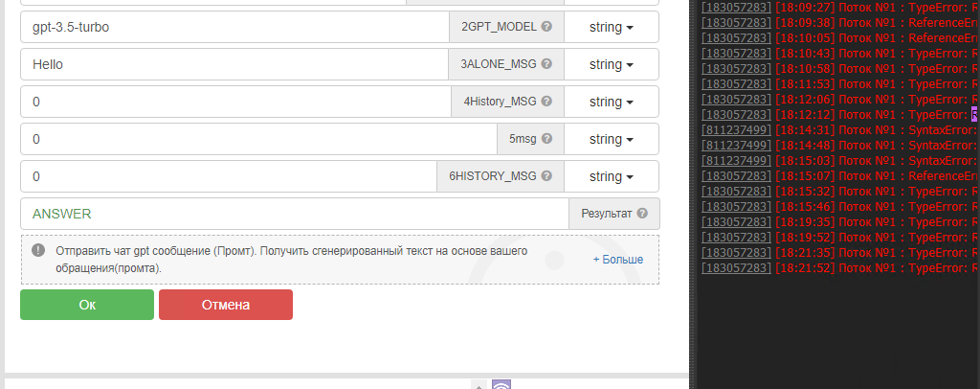Image resolution: width=980 pixels, height=389 pixels.
Task: Click the question mark next to 6HISTORY_MSG
Action: pyautogui.click(x=546, y=176)
